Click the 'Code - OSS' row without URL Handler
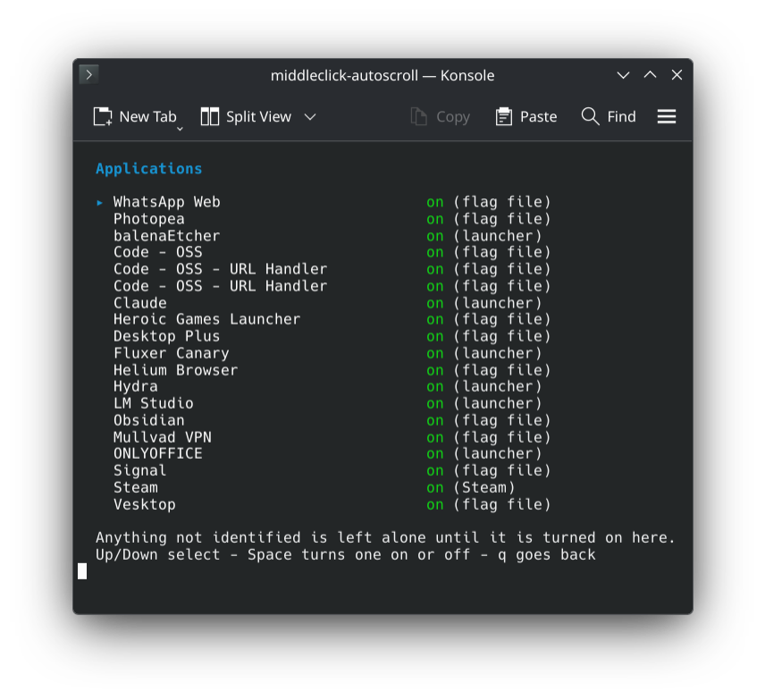765x700 pixels. (157, 252)
